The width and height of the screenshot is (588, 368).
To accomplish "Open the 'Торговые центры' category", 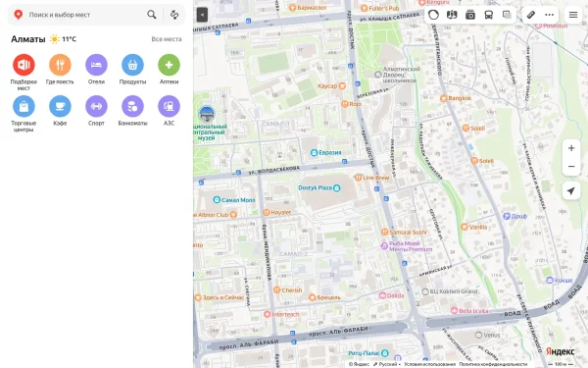I will pos(24,114).
